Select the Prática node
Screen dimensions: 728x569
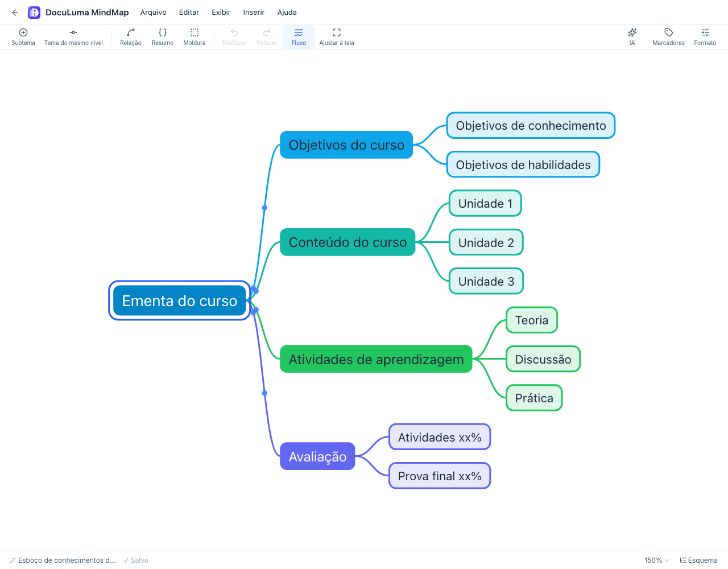[534, 398]
